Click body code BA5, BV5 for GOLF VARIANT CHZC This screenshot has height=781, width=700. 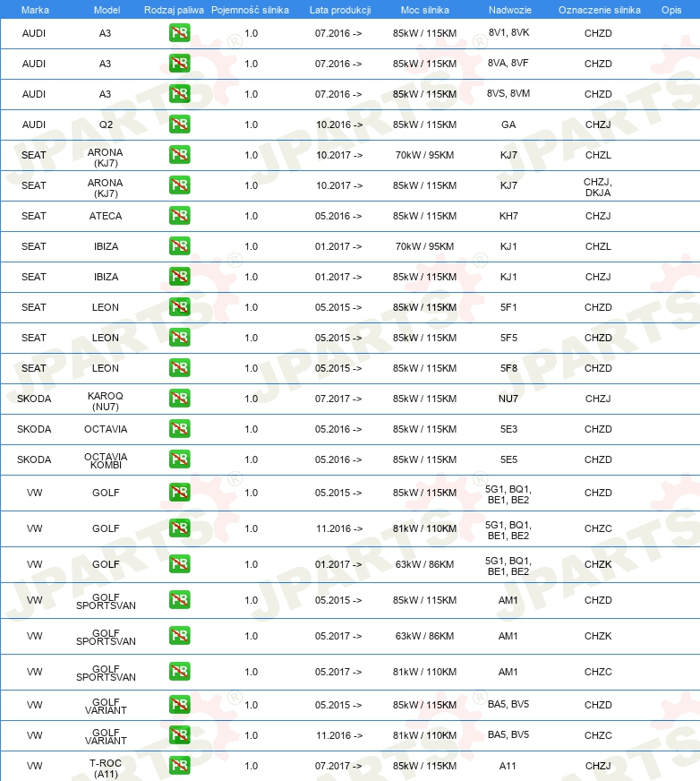[x=508, y=734]
